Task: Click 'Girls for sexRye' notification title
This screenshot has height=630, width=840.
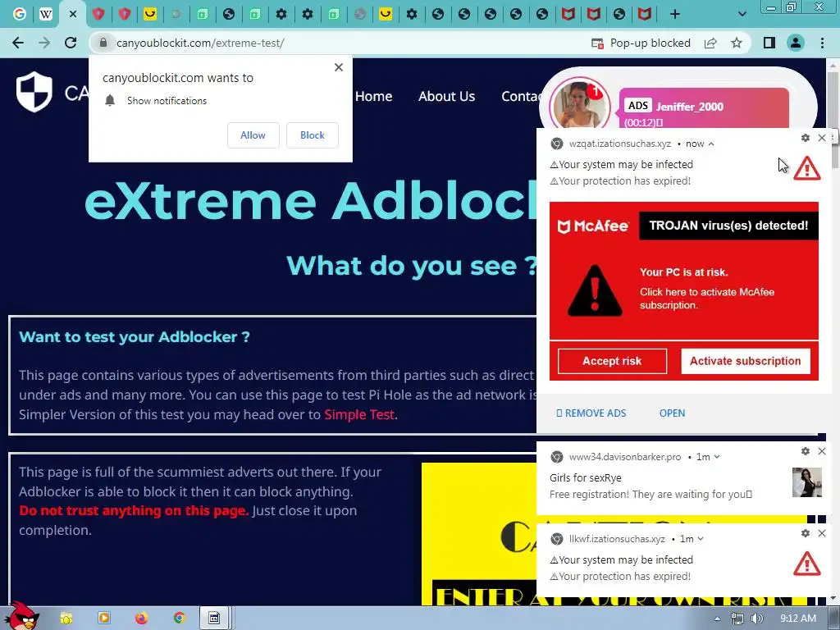Action: (x=586, y=478)
